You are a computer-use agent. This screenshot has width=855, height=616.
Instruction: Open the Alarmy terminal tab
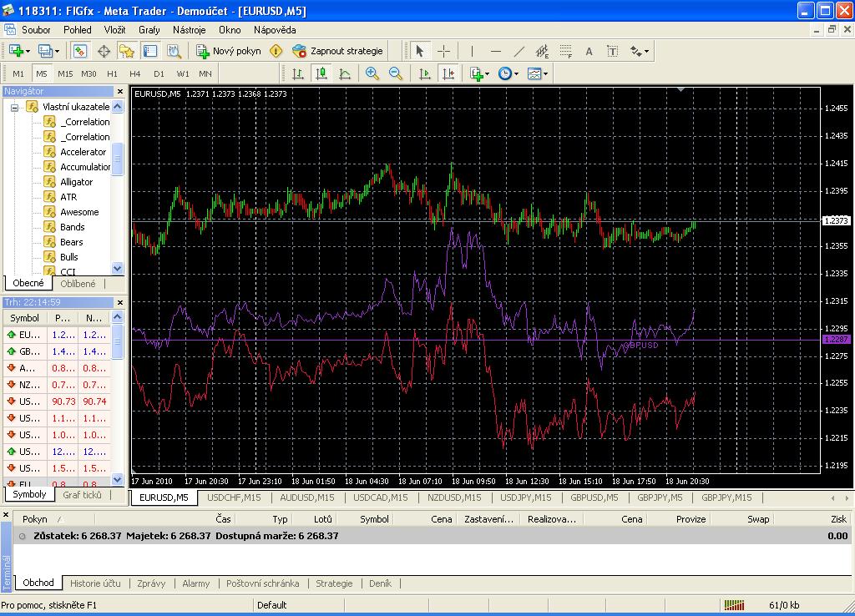coord(195,583)
